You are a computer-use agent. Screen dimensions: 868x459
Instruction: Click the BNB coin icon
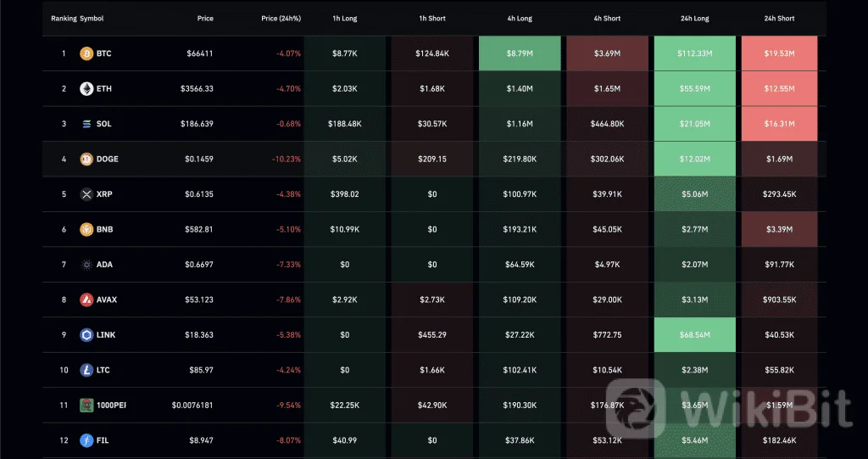pyautogui.click(x=86, y=229)
